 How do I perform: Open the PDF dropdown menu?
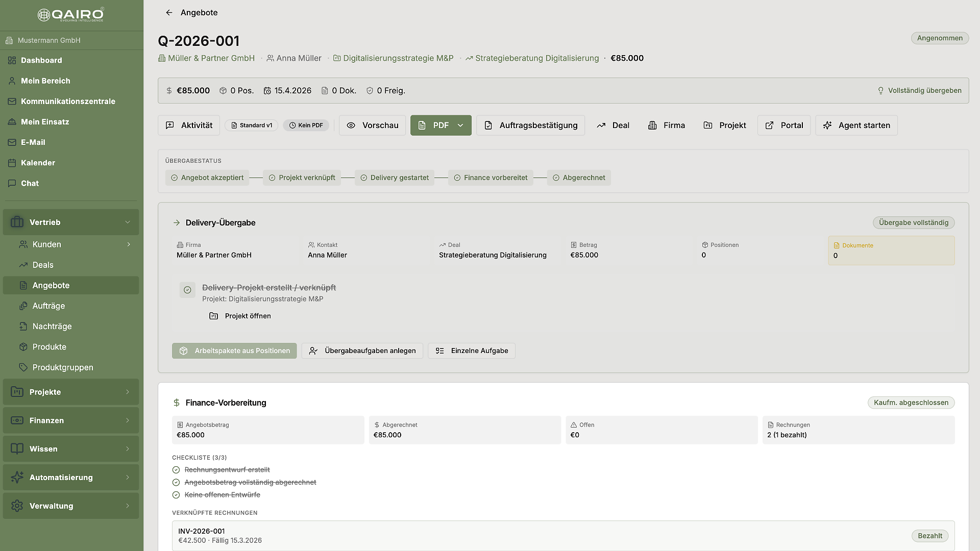(x=460, y=125)
